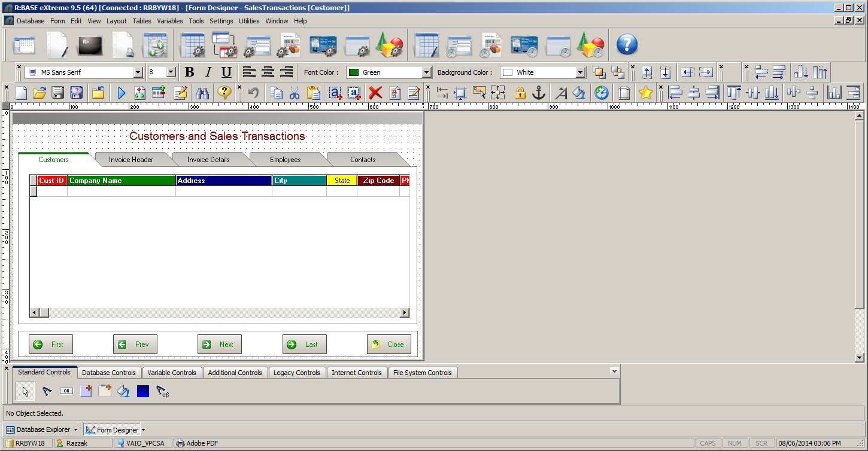Click the green Font Color swatch

pyautogui.click(x=354, y=72)
